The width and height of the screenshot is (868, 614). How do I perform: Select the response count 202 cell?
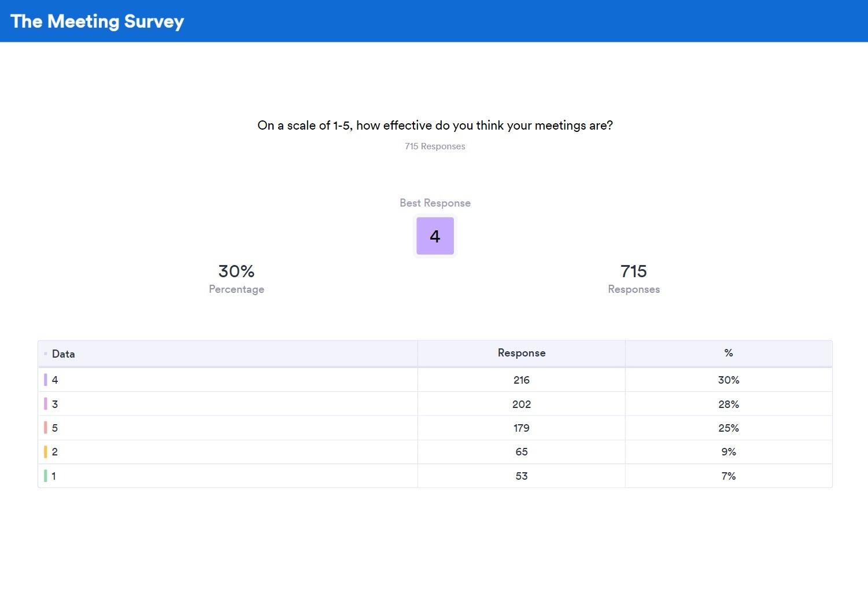pyautogui.click(x=521, y=405)
